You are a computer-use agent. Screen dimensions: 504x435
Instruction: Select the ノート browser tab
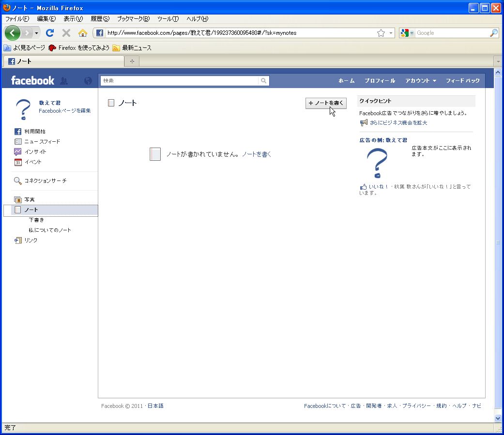63,61
